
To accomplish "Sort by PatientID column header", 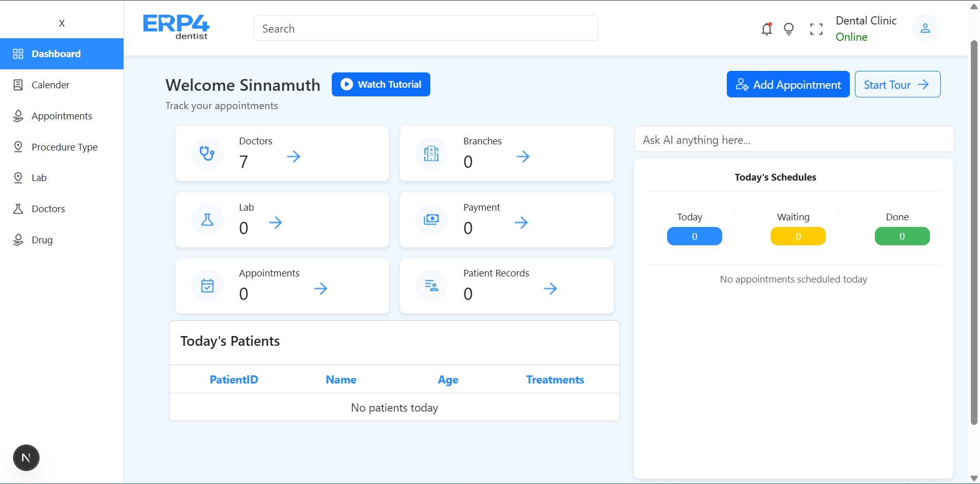I will coord(234,379).
